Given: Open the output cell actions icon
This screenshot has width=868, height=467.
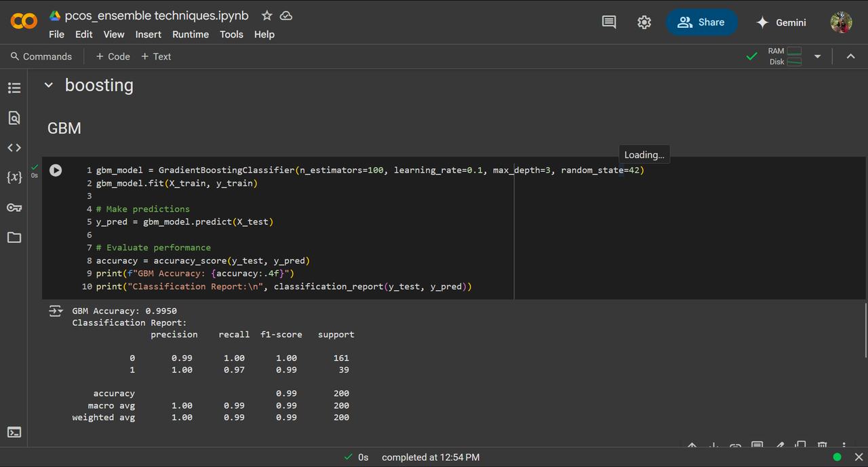Looking at the screenshot, I should pyautogui.click(x=56, y=311).
